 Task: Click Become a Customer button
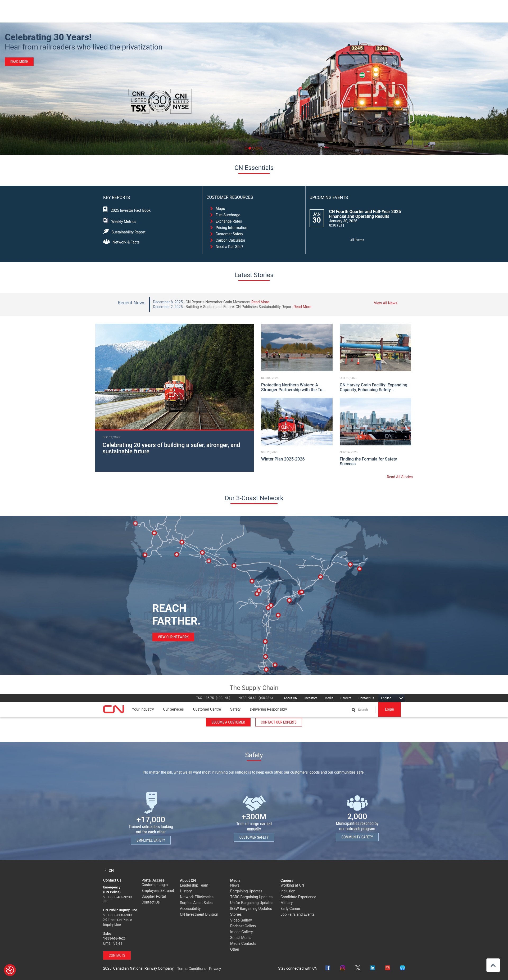(228, 722)
